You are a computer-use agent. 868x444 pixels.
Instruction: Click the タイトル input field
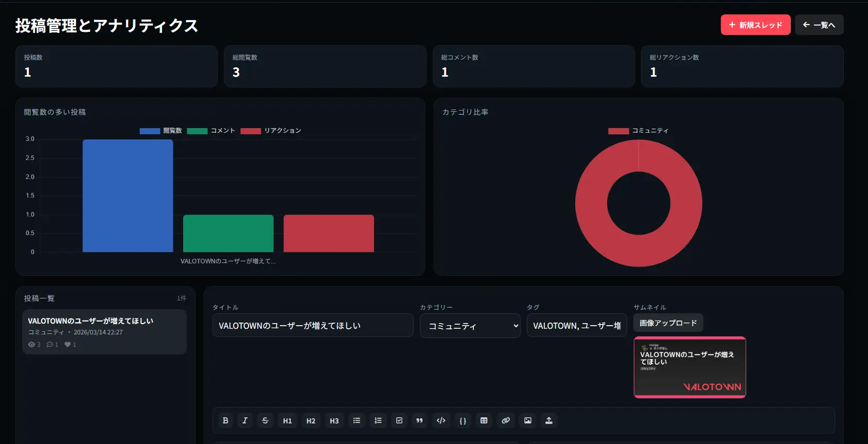click(313, 325)
